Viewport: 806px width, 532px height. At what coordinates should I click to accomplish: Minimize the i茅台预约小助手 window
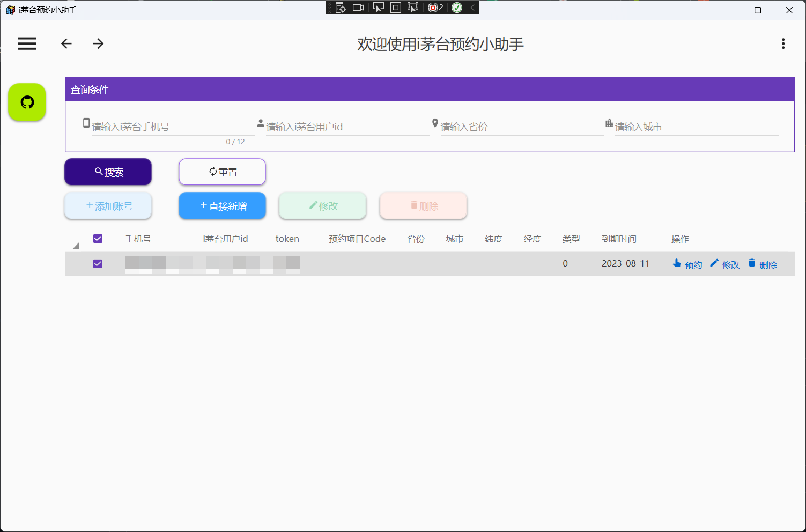[727, 10]
